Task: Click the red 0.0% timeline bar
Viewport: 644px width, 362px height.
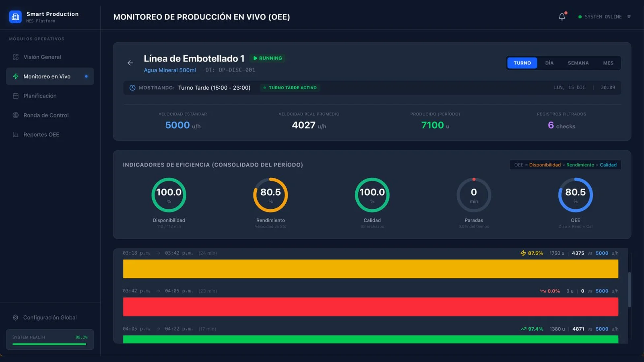Action: 370,306
